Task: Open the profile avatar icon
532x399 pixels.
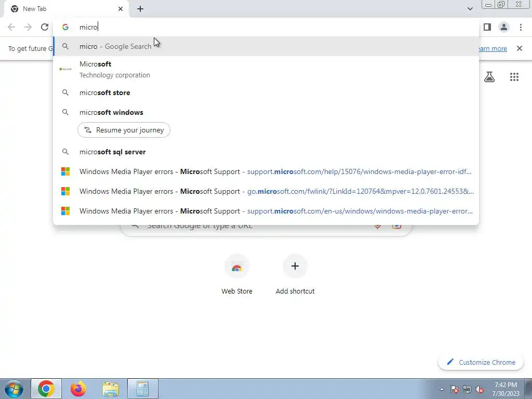Action: click(504, 27)
